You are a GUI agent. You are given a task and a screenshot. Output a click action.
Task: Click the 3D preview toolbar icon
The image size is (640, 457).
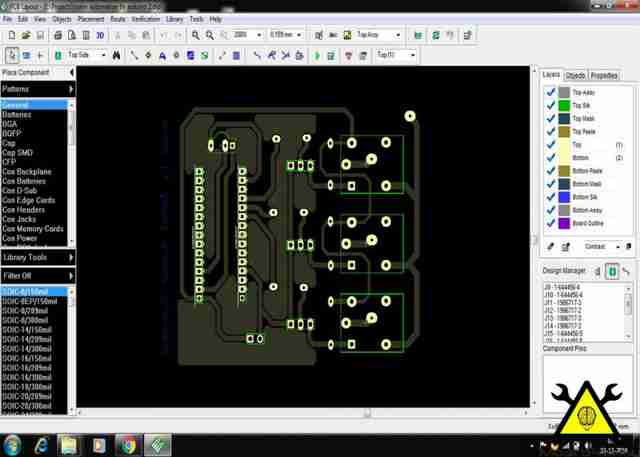tap(100, 35)
